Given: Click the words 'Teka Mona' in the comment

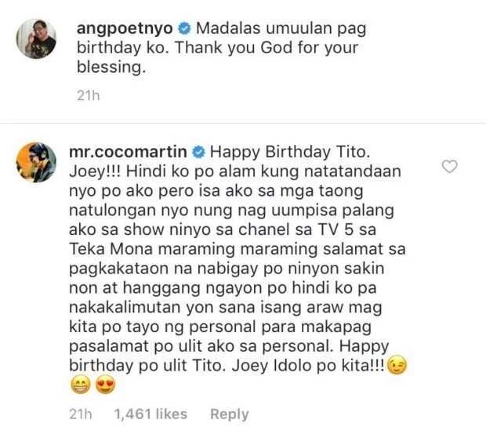Looking at the screenshot, I should click(x=111, y=249).
